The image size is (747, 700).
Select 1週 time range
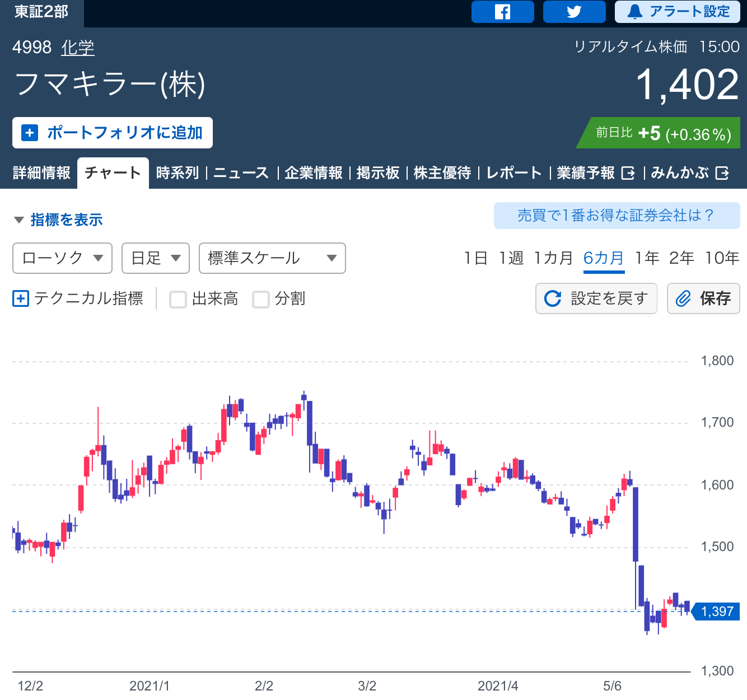(x=511, y=258)
